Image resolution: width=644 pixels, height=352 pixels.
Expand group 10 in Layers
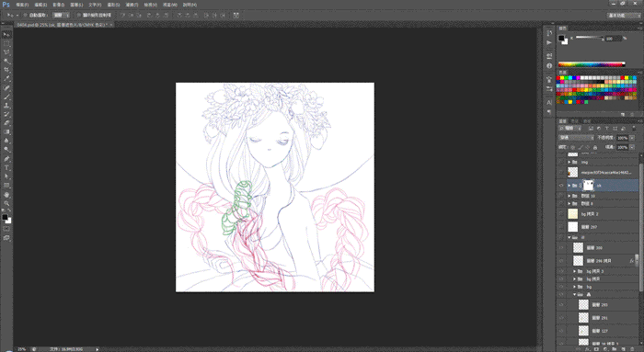pos(569,196)
